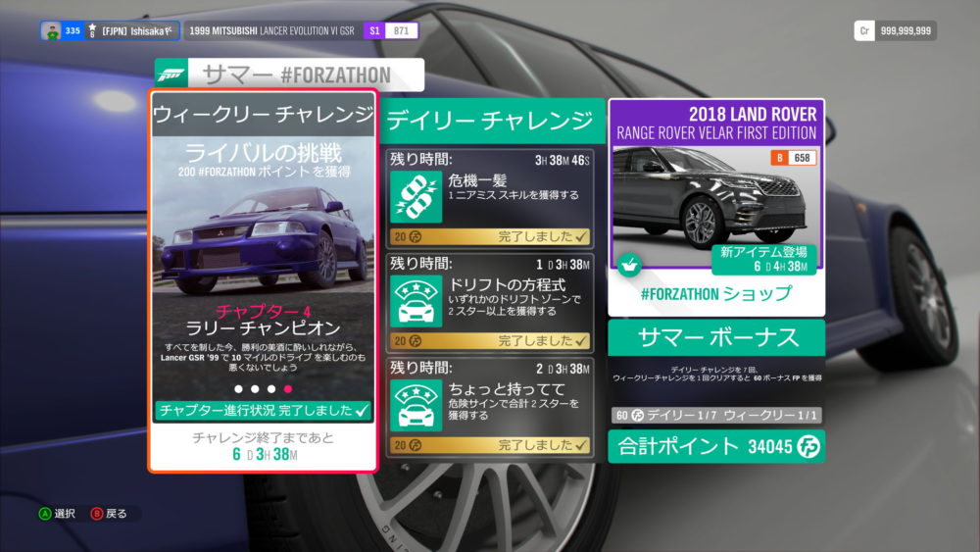Click the ドリフトの方程式 完了しました checkmark
Screen dimensions: 980x552
point(582,340)
